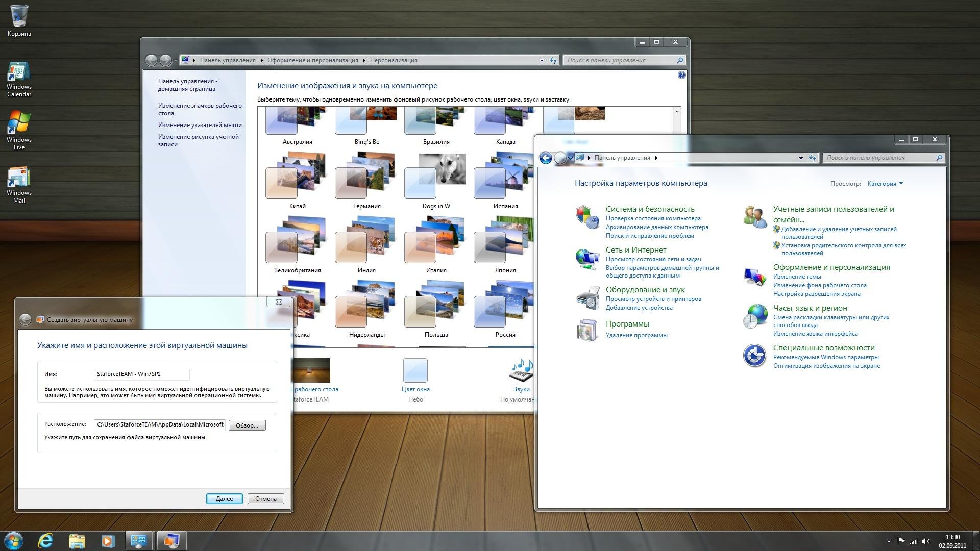Open the help question mark icon
This screenshot has height=551, width=980.
tap(681, 75)
